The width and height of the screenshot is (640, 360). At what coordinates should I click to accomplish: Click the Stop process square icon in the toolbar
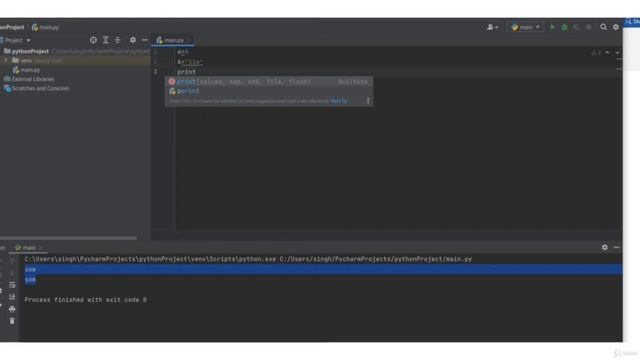click(x=589, y=27)
